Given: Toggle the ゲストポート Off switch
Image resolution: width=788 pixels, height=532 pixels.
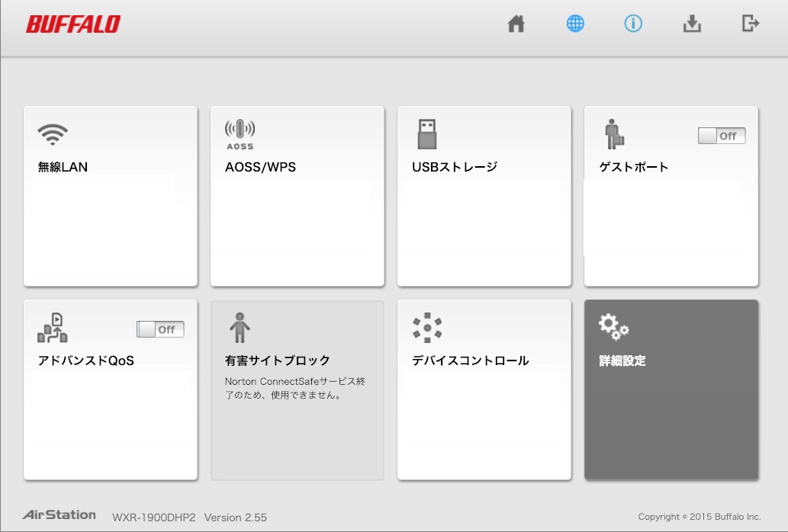Looking at the screenshot, I should tap(722, 136).
